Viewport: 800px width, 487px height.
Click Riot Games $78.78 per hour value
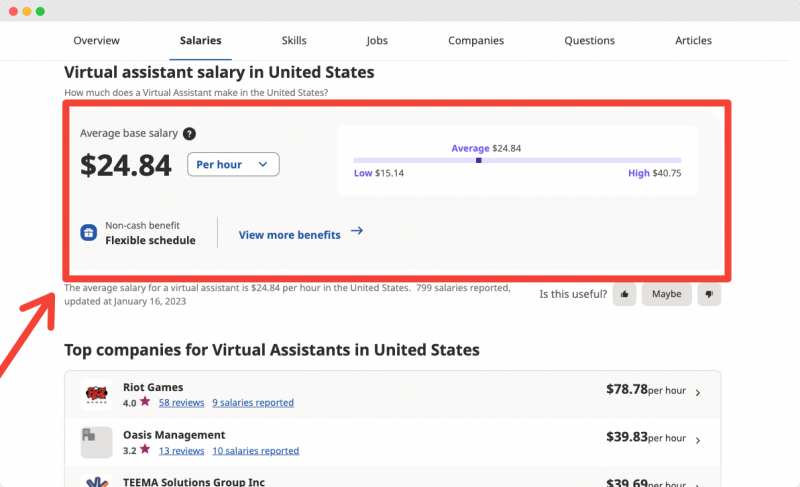tap(646, 390)
